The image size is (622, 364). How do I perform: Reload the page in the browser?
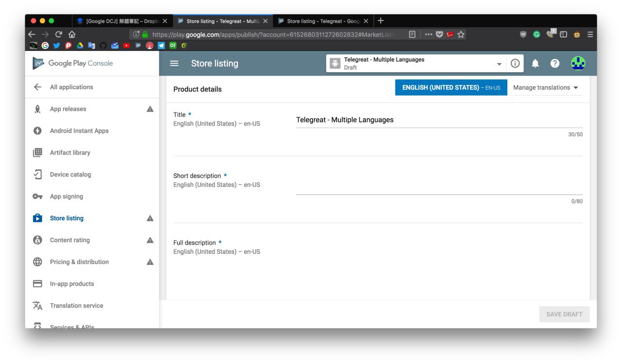pyautogui.click(x=59, y=34)
